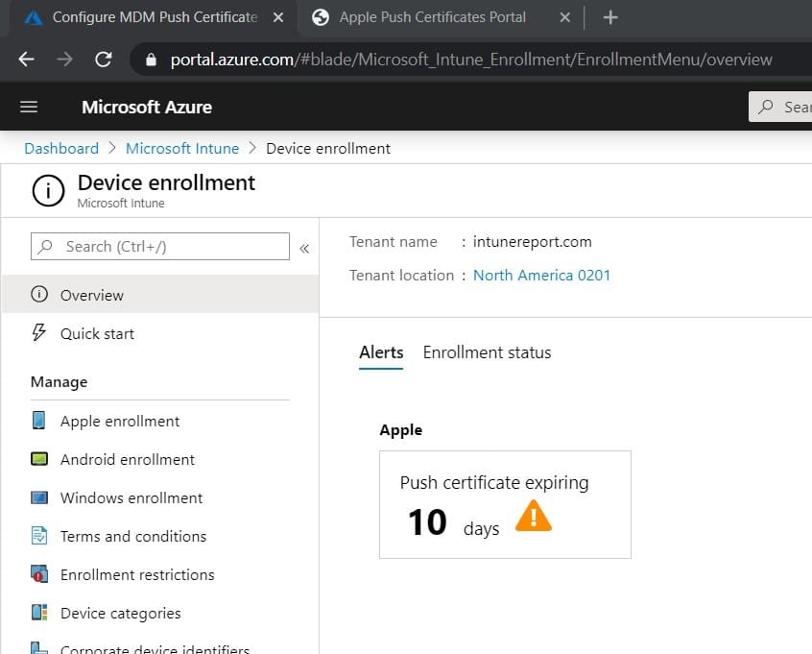Click the Android enrollment icon
Viewport: 812px width, 654px height.
(39, 459)
